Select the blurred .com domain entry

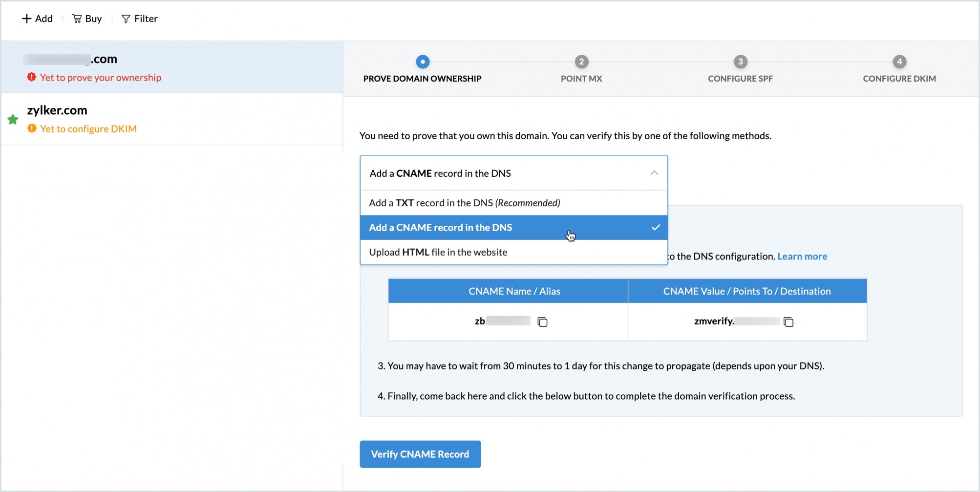(172, 67)
